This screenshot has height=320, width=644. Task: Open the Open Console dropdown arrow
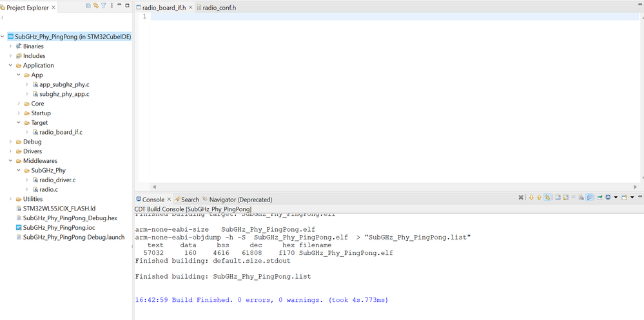coord(632,197)
